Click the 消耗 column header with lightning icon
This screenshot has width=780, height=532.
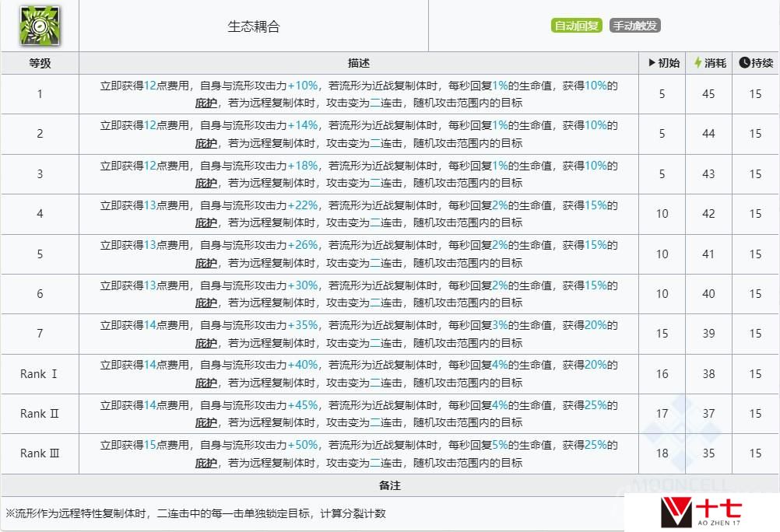click(709, 63)
